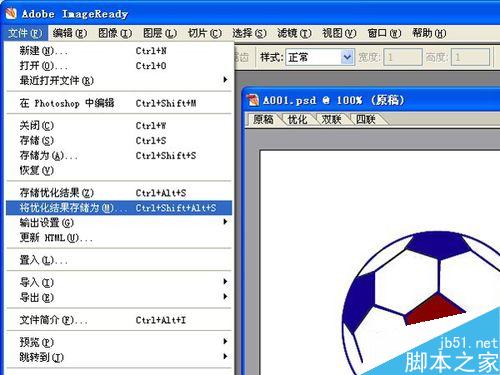This screenshot has width=500, height=375.
Task: Select 将优化结果存储为(M)... highlighted entry
Action: [x=119, y=208]
